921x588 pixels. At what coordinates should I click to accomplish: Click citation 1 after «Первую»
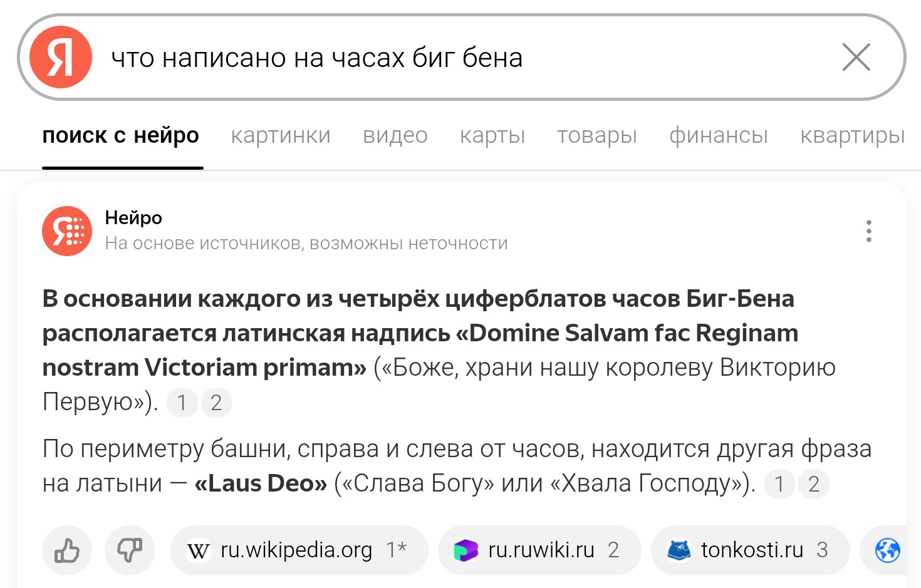tap(182, 403)
